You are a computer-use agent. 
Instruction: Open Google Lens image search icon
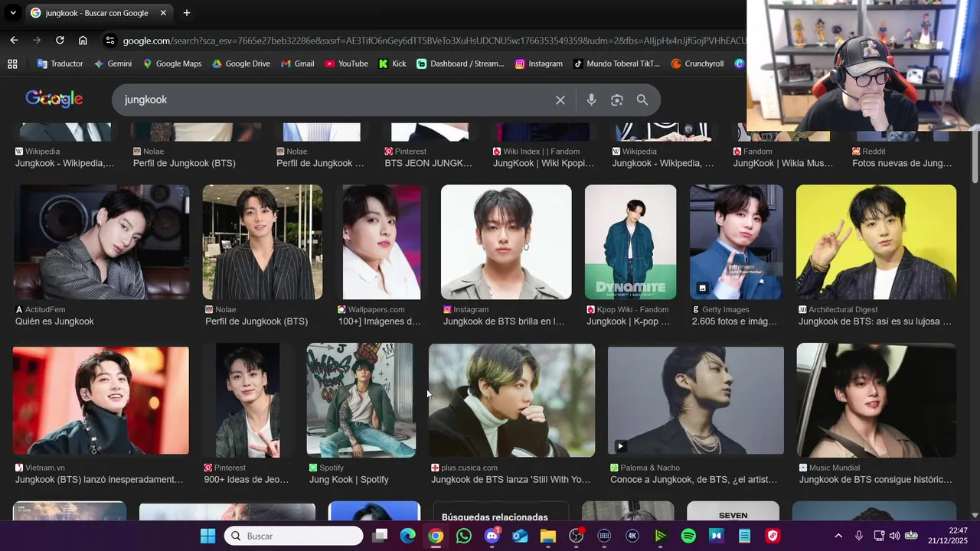[x=617, y=100]
